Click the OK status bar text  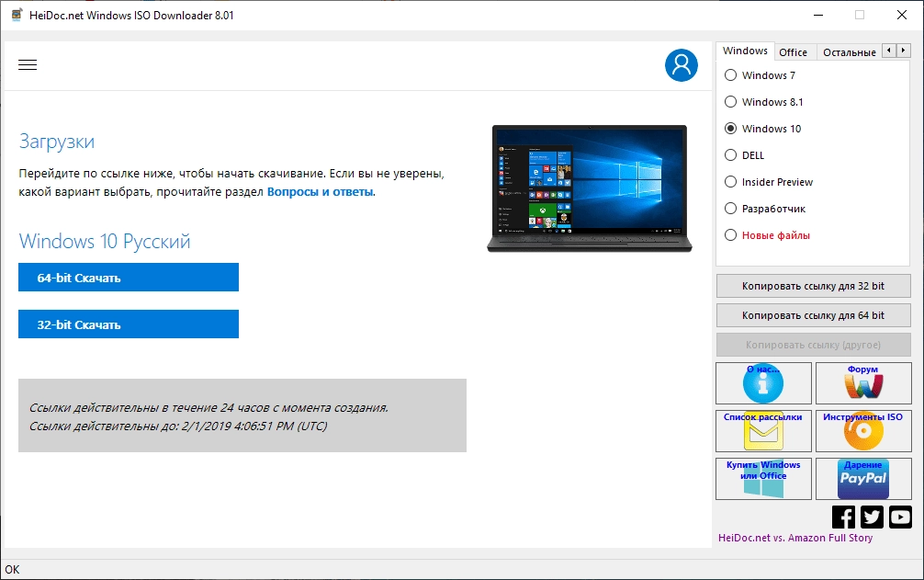tap(12, 569)
